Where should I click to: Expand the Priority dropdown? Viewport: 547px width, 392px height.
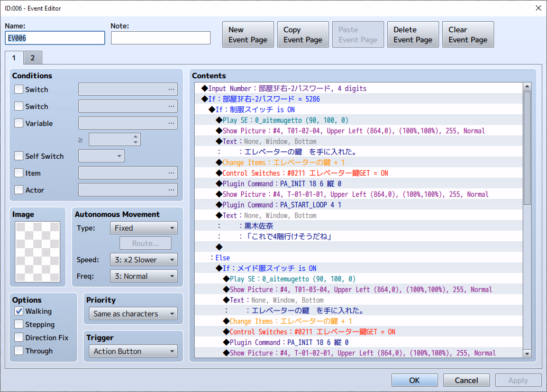[x=133, y=314]
